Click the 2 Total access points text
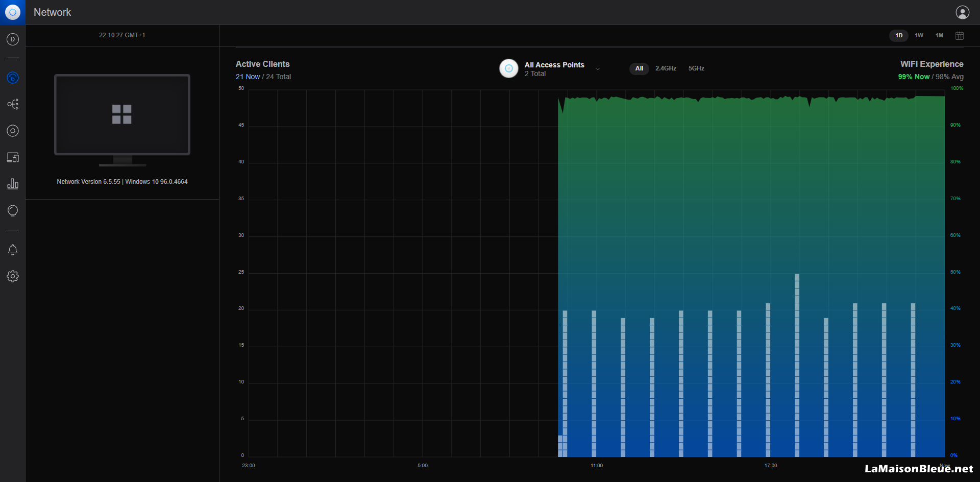The height and width of the screenshot is (482, 980). (x=535, y=74)
